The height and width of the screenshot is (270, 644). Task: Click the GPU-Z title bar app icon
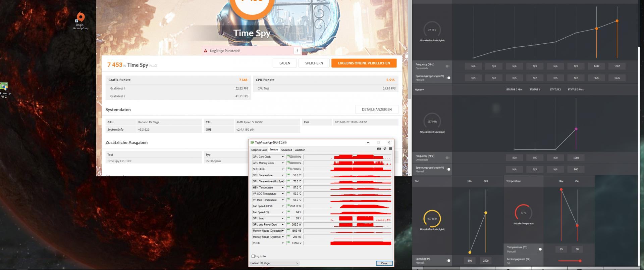(252, 142)
